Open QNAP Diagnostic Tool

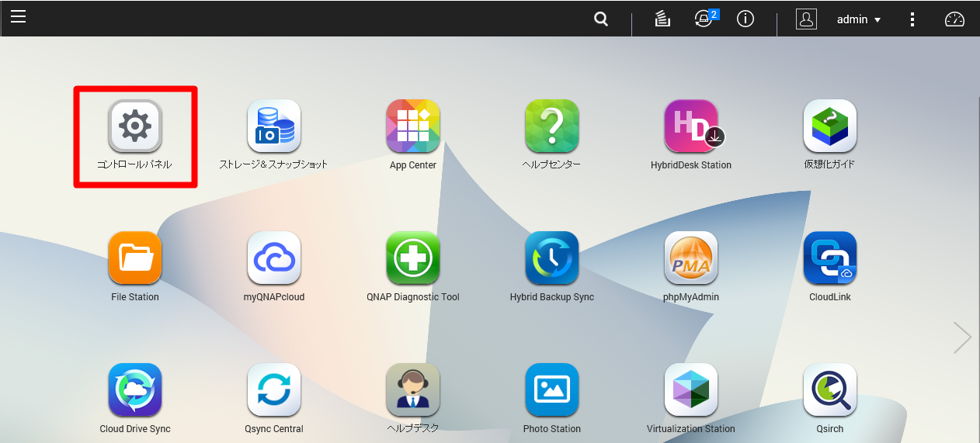413,258
